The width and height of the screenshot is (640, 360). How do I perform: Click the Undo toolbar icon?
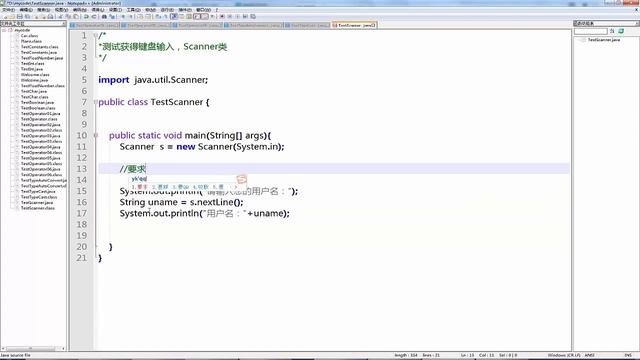[x=86, y=17]
